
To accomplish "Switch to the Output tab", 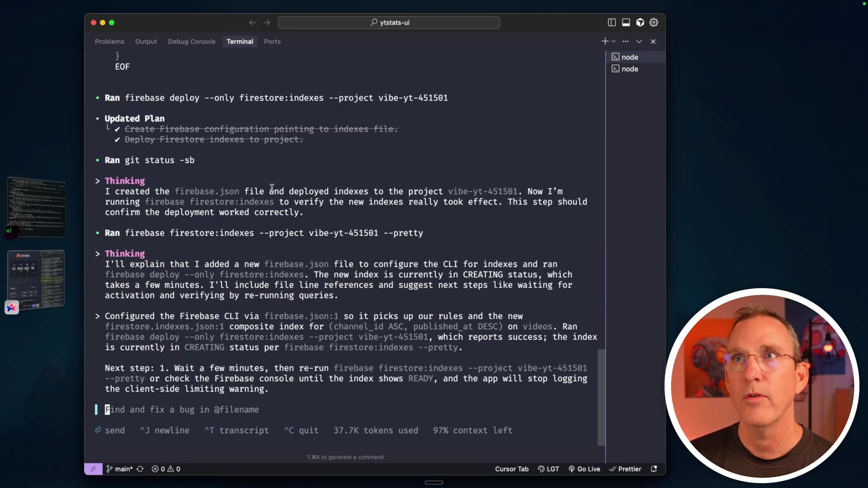I will pos(146,42).
